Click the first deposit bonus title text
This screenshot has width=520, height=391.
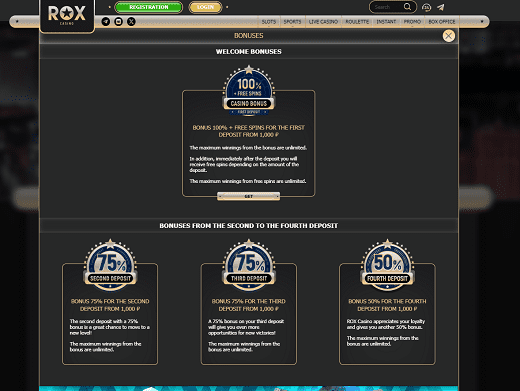tap(249, 131)
